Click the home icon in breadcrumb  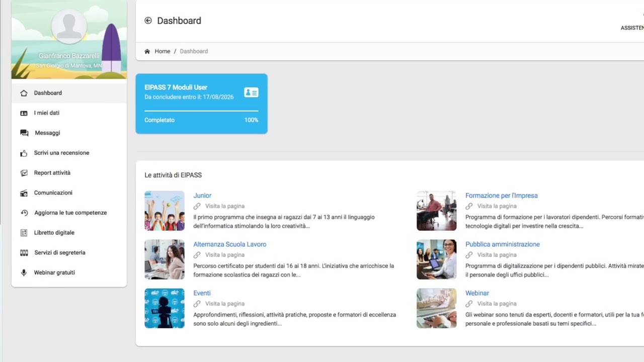point(147,51)
